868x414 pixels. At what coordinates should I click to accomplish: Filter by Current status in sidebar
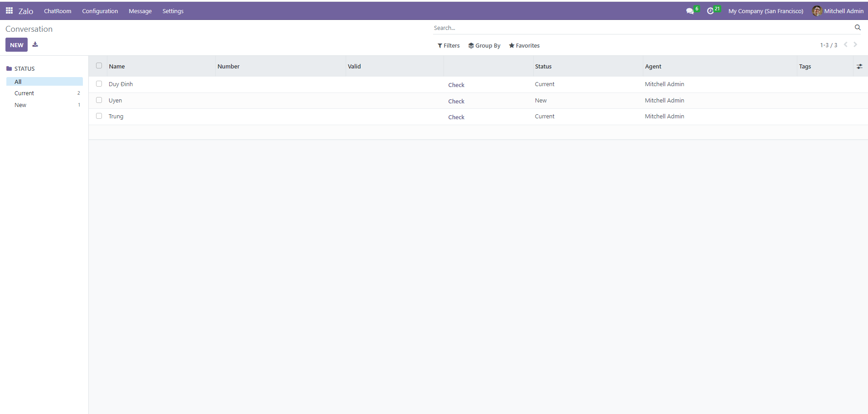point(24,93)
